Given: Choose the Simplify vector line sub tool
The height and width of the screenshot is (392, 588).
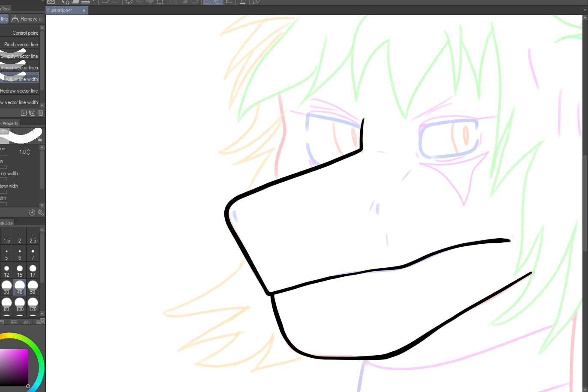Looking at the screenshot, I should [19, 56].
